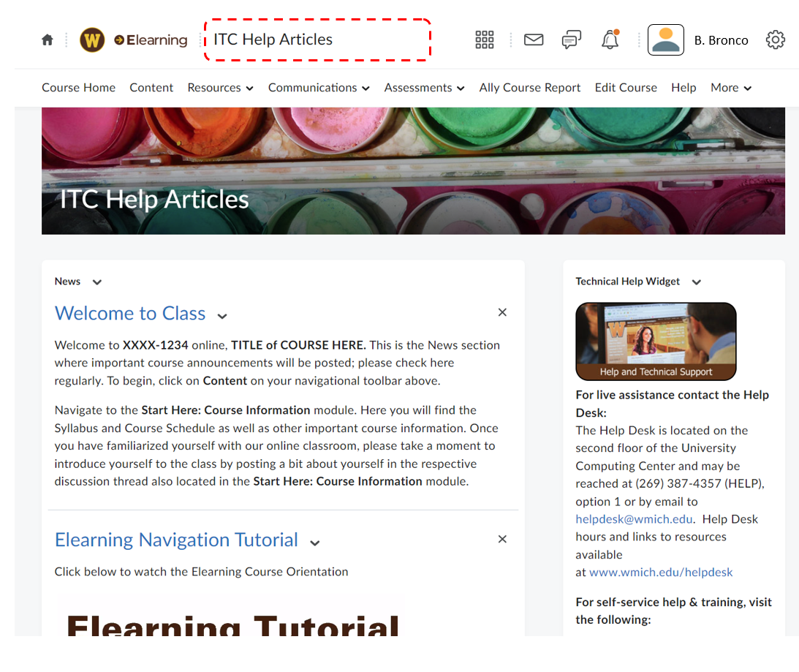The image size is (799, 672).
Task: Open the email envelope icon
Action: coord(533,39)
